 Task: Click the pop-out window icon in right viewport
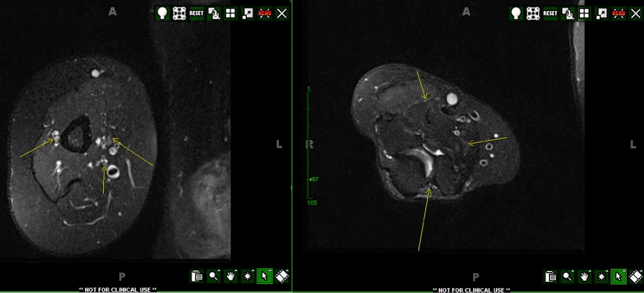pyautogui.click(x=601, y=13)
